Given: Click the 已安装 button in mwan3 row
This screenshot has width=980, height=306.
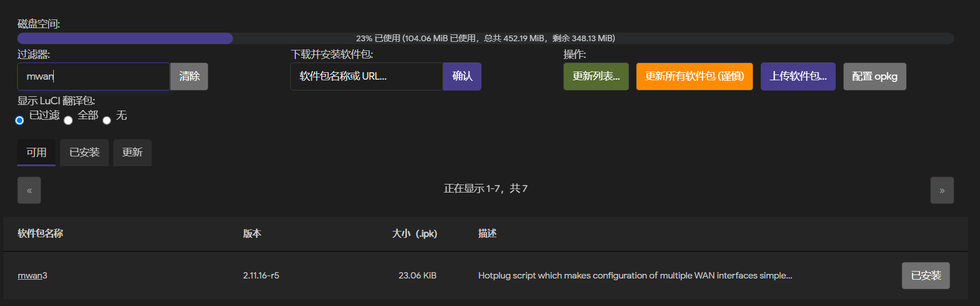Looking at the screenshot, I should (x=926, y=276).
